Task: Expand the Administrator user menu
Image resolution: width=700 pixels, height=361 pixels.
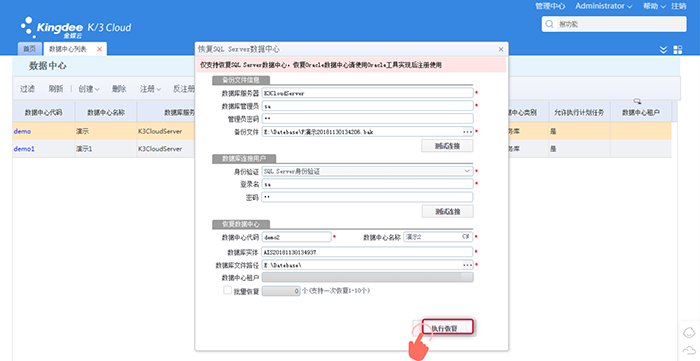Action: pos(604,6)
